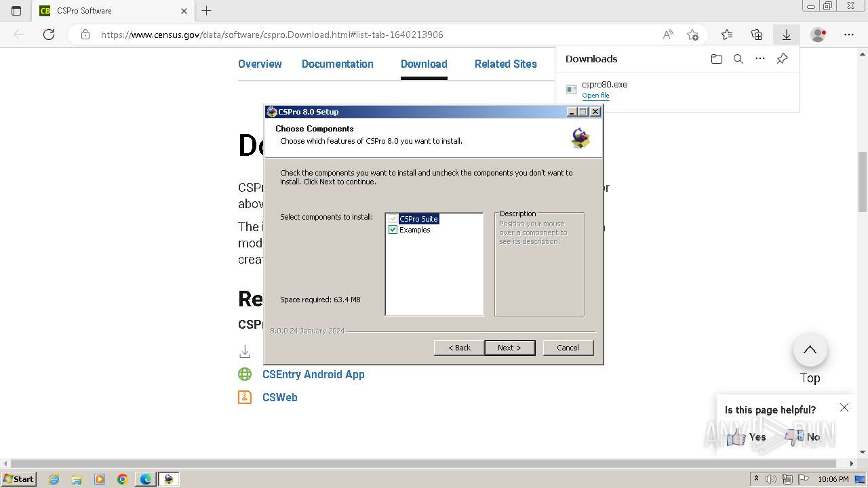Search downloads with magnifier icon
Viewport: 868px width, 488px height.
pyautogui.click(x=738, y=59)
